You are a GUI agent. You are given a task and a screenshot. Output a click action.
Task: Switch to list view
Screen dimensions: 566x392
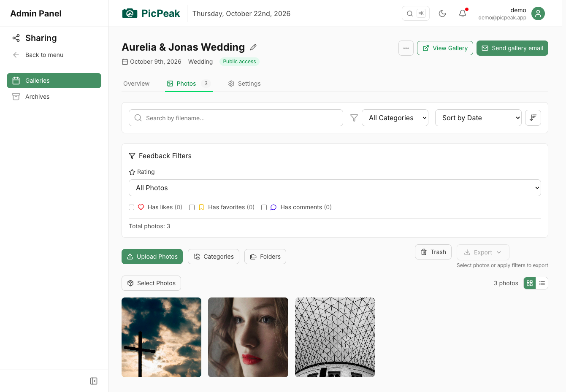tap(542, 283)
